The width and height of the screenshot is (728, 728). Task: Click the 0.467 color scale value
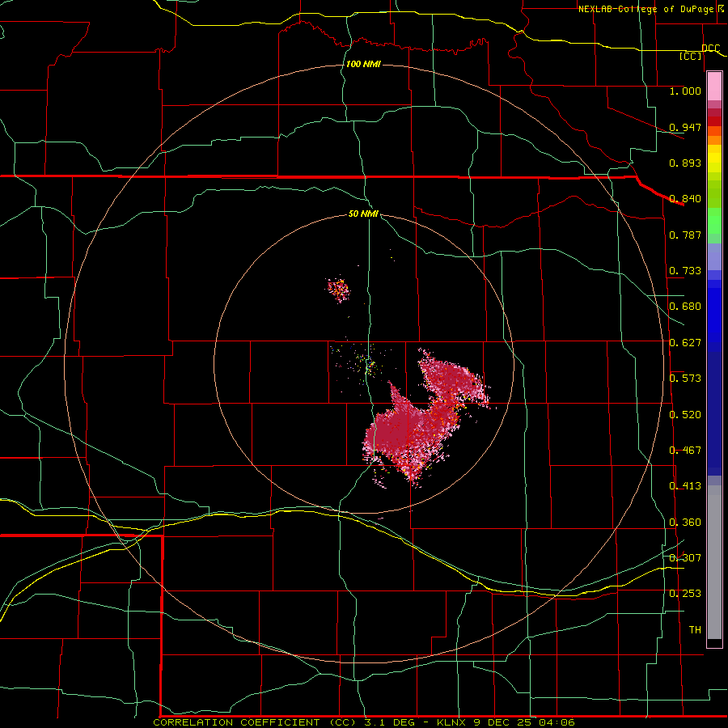coord(685,451)
